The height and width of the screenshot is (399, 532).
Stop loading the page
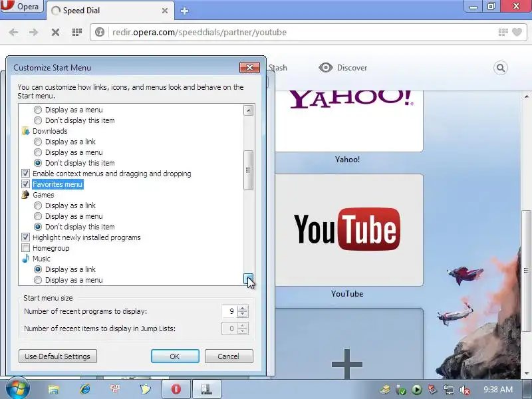pos(55,32)
